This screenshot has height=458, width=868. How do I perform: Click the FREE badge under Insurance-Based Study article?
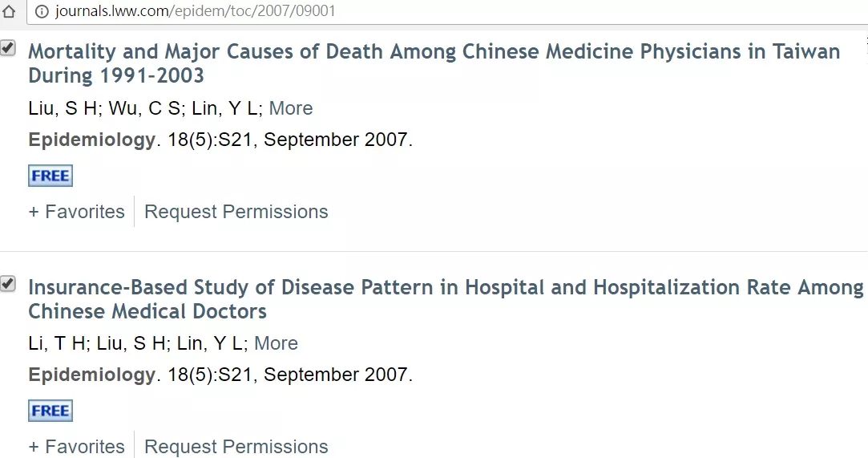click(x=50, y=411)
